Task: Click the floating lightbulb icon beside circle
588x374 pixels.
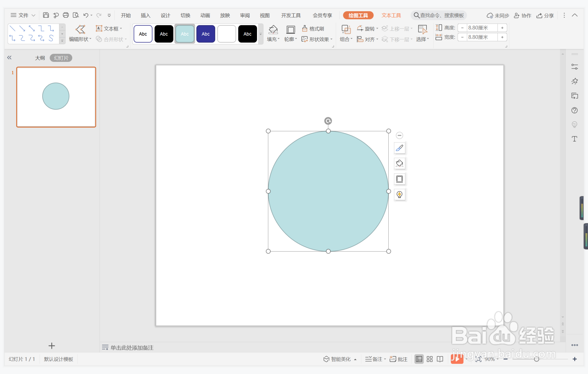Action: [x=399, y=195]
